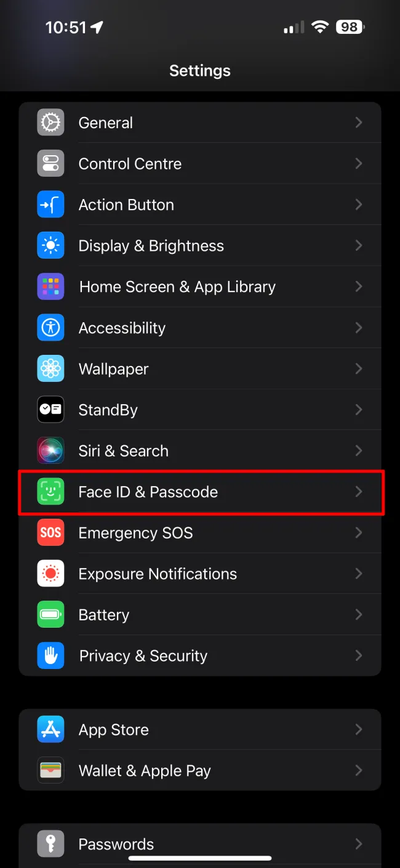This screenshot has width=400, height=868.
Task: Tap the StandBy clock icon
Action: [x=50, y=410]
